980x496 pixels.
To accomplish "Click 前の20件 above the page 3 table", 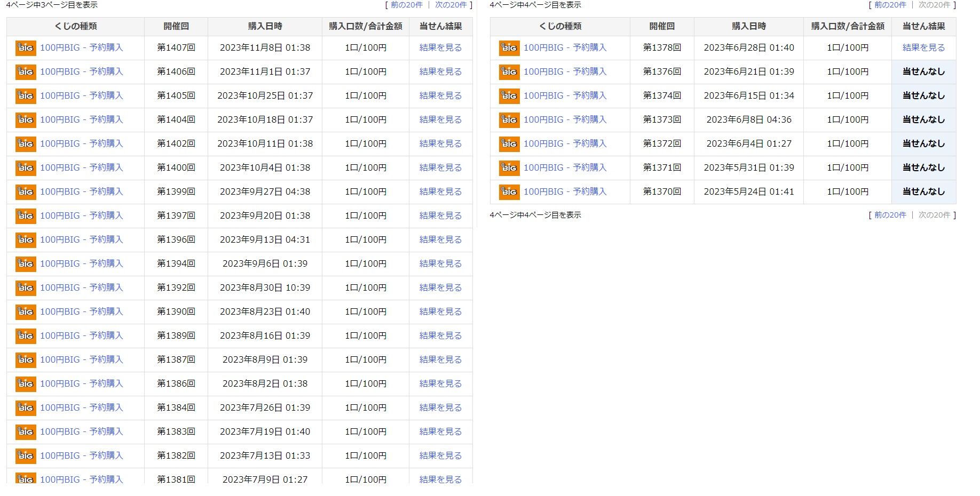I will coord(407,5).
